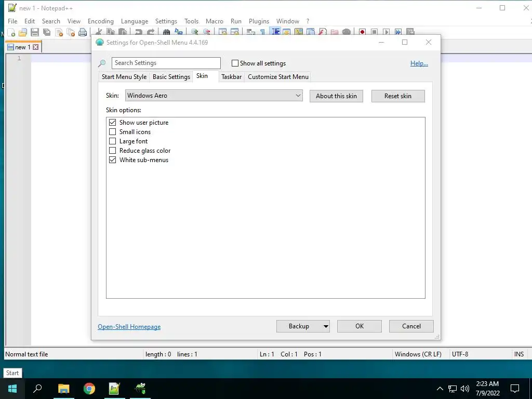532x399 pixels.
Task: Open the Language menu in Notepad++
Action: point(135,21)
